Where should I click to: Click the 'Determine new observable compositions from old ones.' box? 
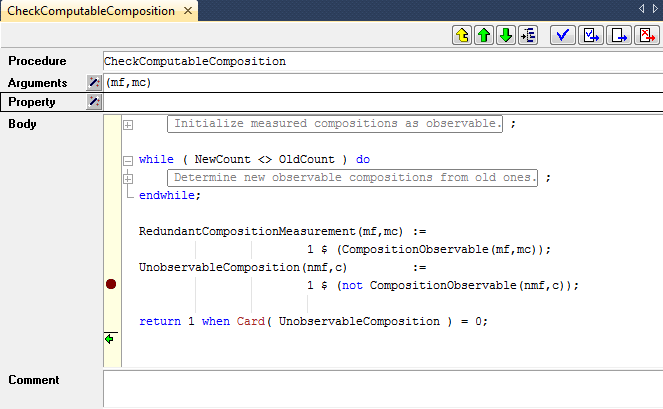pyautogui.click(x=353, y=178)
